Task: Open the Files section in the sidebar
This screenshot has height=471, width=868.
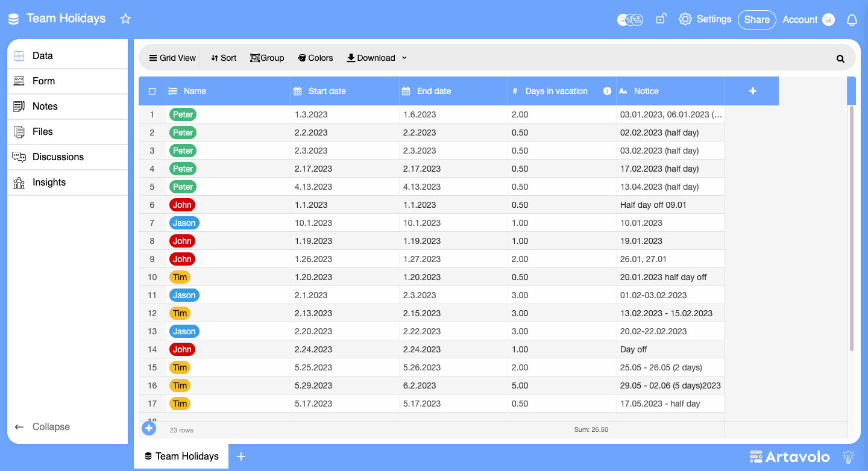Action: coord(68,132)
